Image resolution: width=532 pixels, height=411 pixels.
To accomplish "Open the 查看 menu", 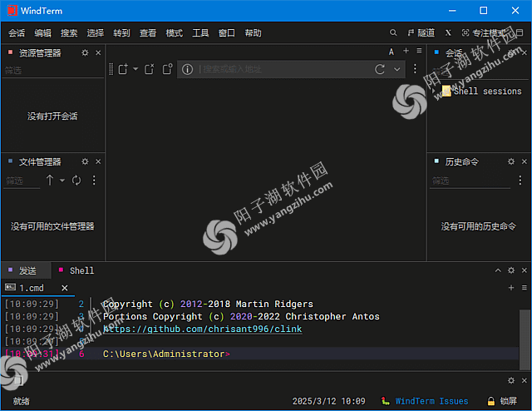I will coord(148,33).
